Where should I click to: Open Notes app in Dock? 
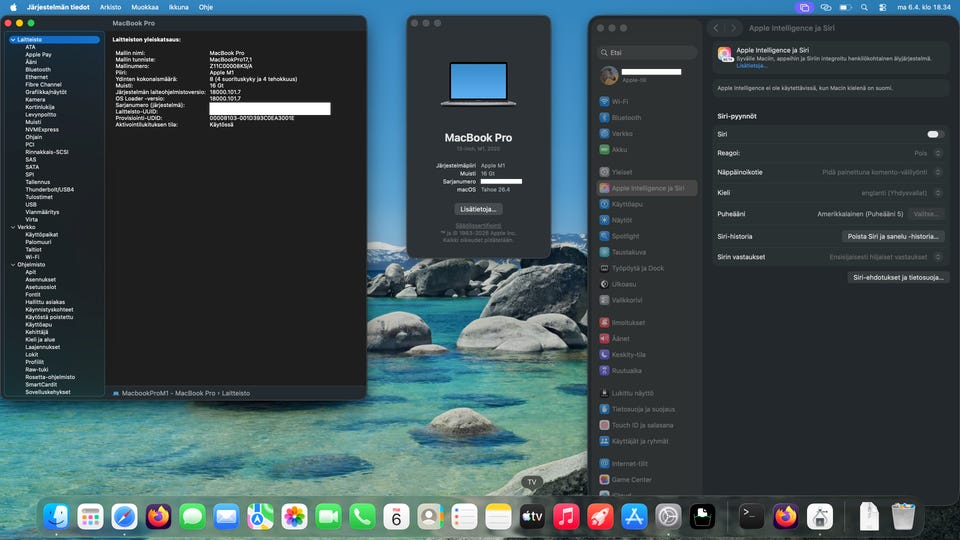pyautogui.click(x=498, y=517)
